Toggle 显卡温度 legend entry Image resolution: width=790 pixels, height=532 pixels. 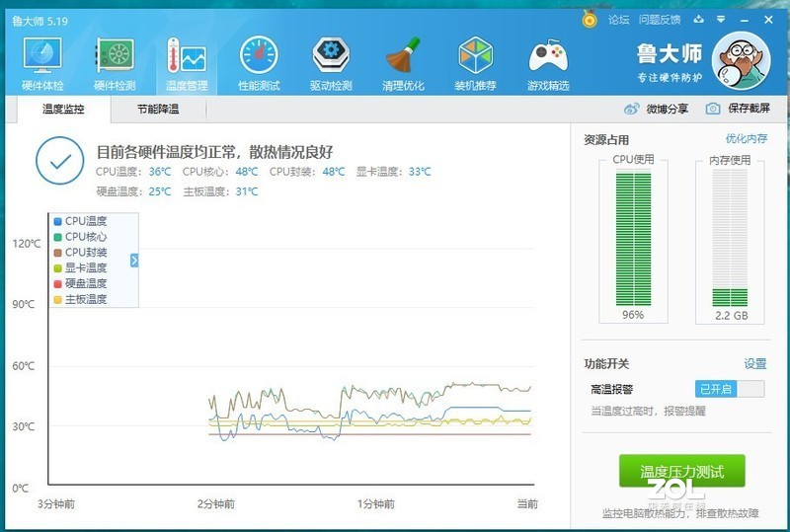81,268
